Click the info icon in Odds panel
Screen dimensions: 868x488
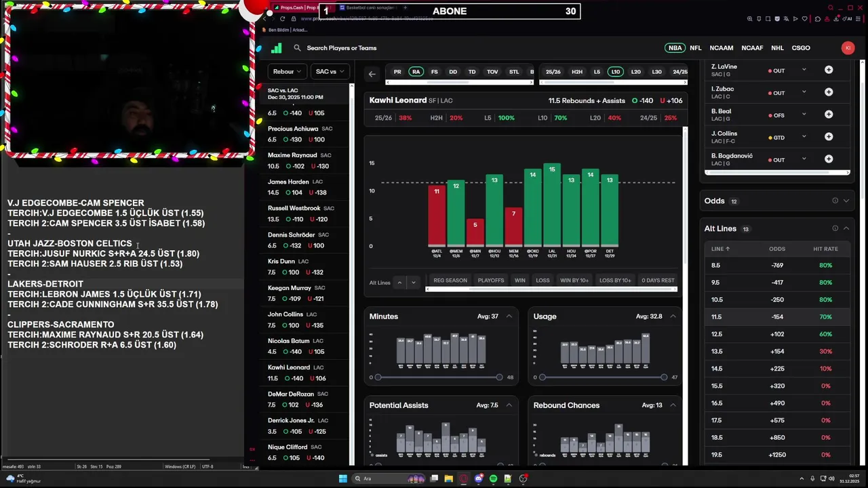tap(835, 201)
